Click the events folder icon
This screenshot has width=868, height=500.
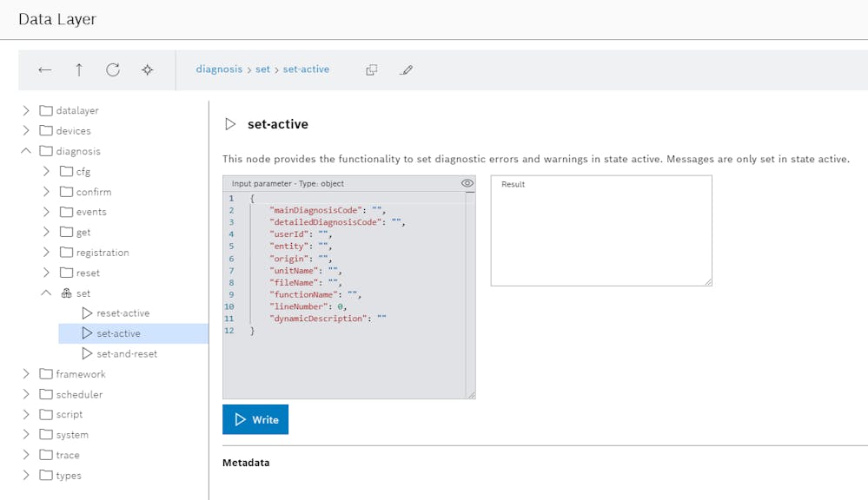(x=66, y=212)
